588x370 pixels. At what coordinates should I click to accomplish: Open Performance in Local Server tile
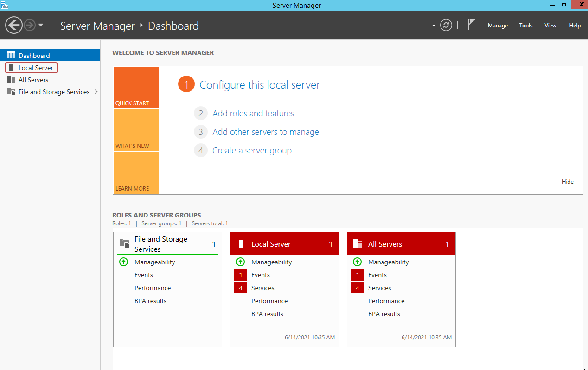[269, 301]
